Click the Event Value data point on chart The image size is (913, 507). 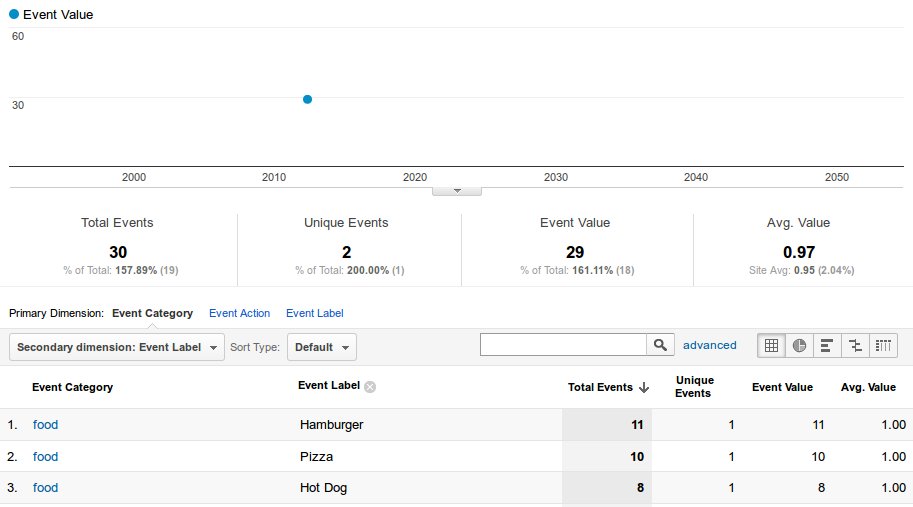tap(307, 100)
